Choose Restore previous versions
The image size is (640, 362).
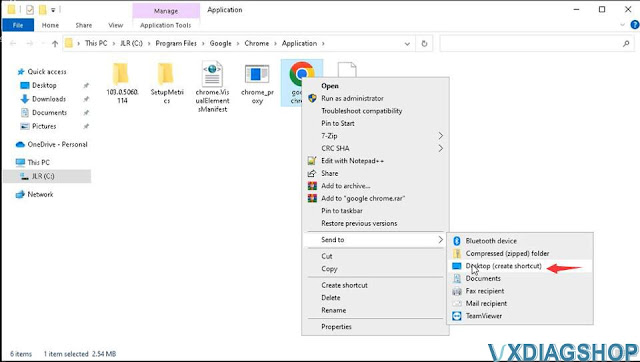pos(359,223)
